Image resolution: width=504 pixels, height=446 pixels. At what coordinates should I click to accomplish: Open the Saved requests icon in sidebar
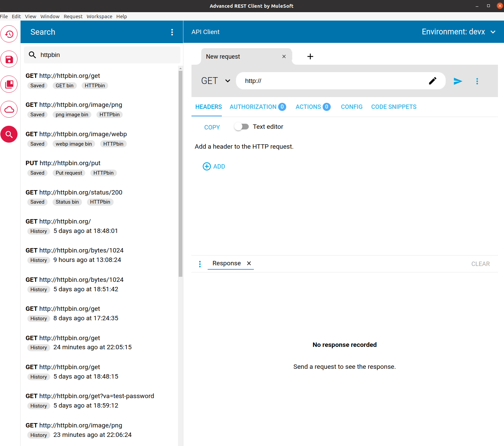point(9,59)
